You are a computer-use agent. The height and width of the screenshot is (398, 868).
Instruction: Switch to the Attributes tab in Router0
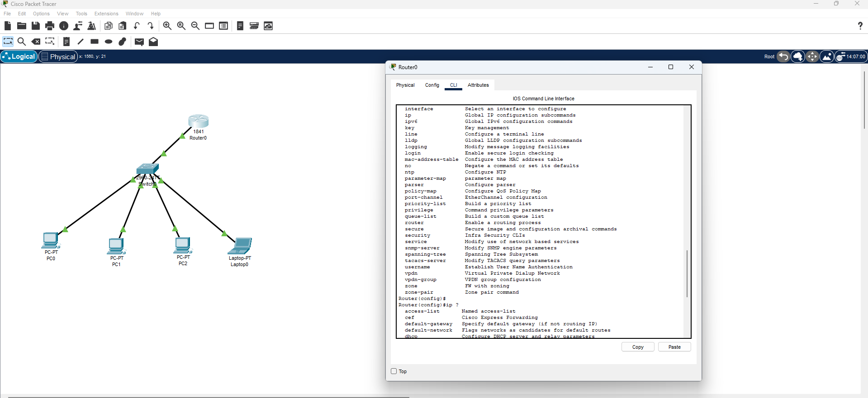(x=478, y=85)
